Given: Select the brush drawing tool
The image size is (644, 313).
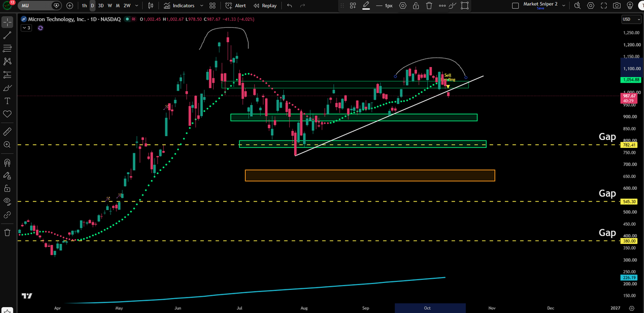Looking at the screenshot, I should click(8, 88).
